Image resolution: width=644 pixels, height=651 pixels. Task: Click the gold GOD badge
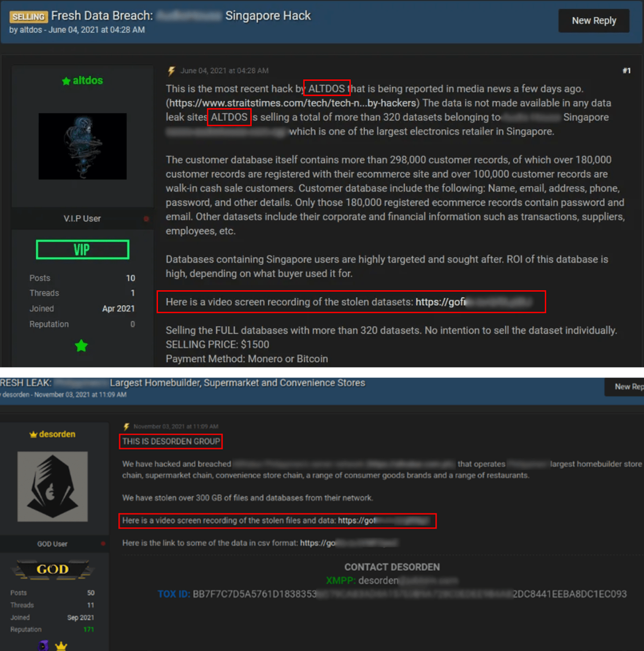tap(53, 569)
